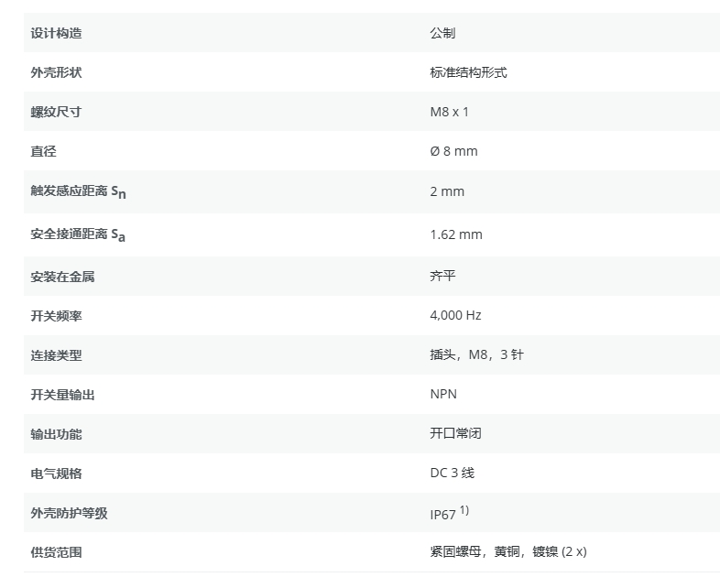The height and width of the screenshot is (588, 720).
Task: Click the 紧固螺母，黄铜，镀镍 (2 x) value
Action: (507, 551)
